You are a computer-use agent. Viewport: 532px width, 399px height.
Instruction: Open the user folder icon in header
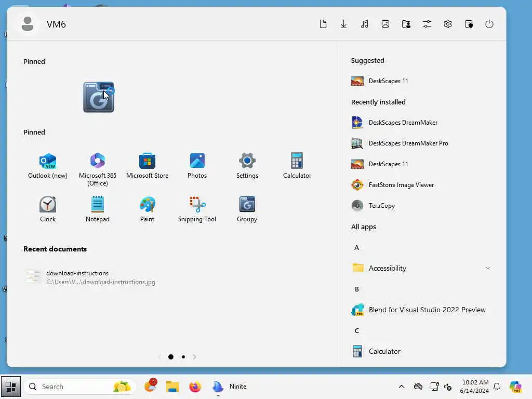(x=406, y=24)
